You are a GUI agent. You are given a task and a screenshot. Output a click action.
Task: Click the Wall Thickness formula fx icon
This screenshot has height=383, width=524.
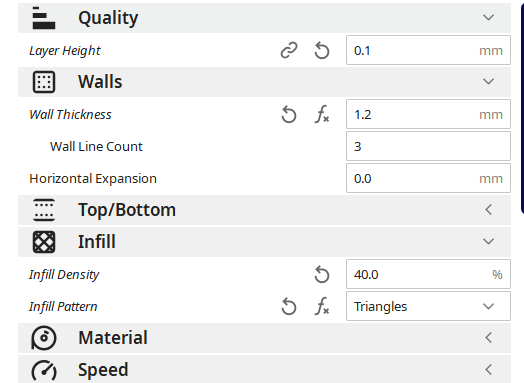322,114
